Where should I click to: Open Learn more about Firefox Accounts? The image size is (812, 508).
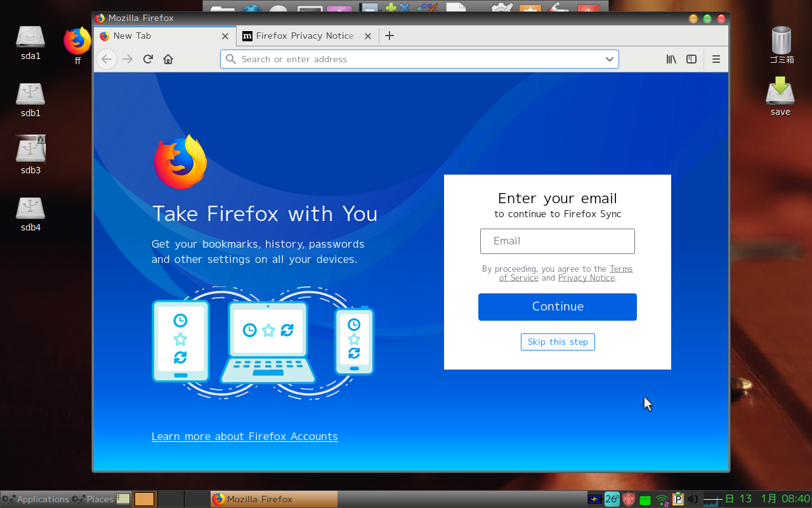pos(244,436)
